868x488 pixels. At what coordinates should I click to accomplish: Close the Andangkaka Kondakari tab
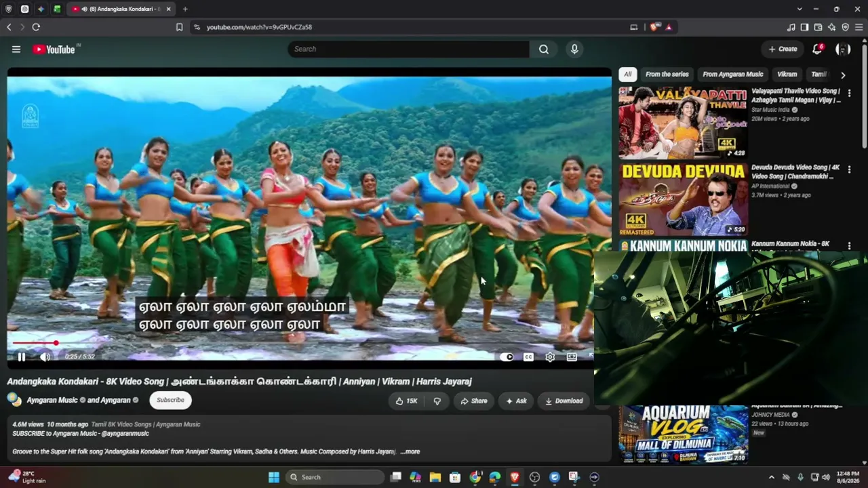[x=168, y=9]
